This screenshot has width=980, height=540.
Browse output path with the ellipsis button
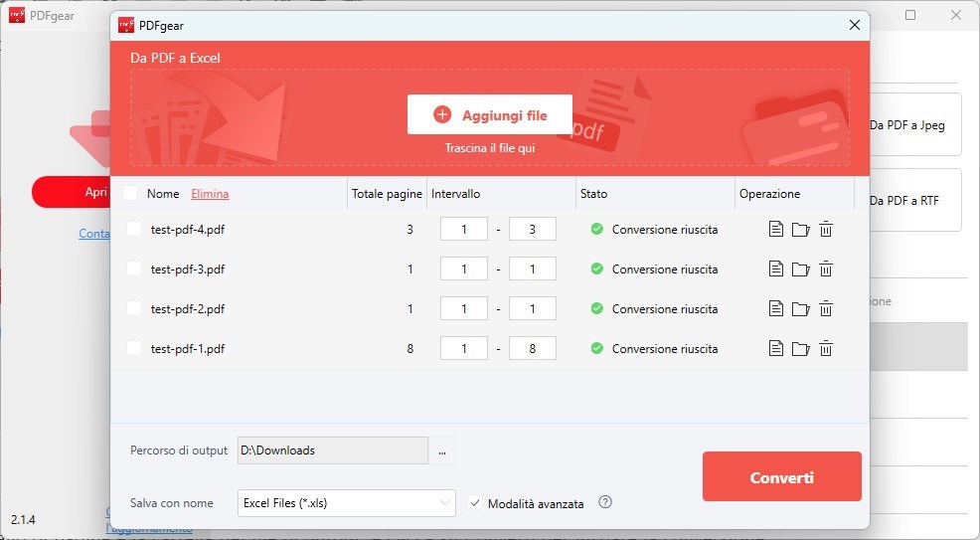point(442,450)
